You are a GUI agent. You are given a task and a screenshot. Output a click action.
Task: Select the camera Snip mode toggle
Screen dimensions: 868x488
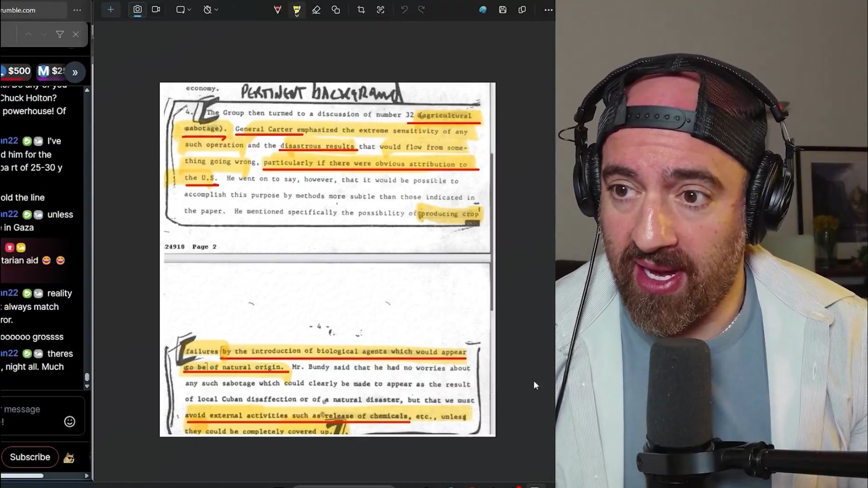137,9
